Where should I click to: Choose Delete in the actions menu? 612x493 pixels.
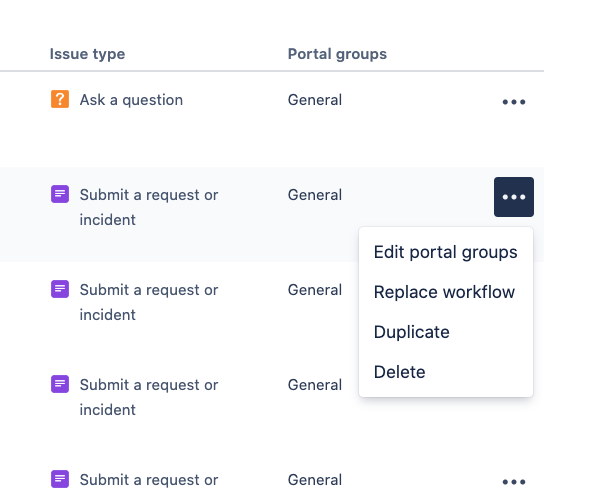pyautogui.click(x=445, y=372)
